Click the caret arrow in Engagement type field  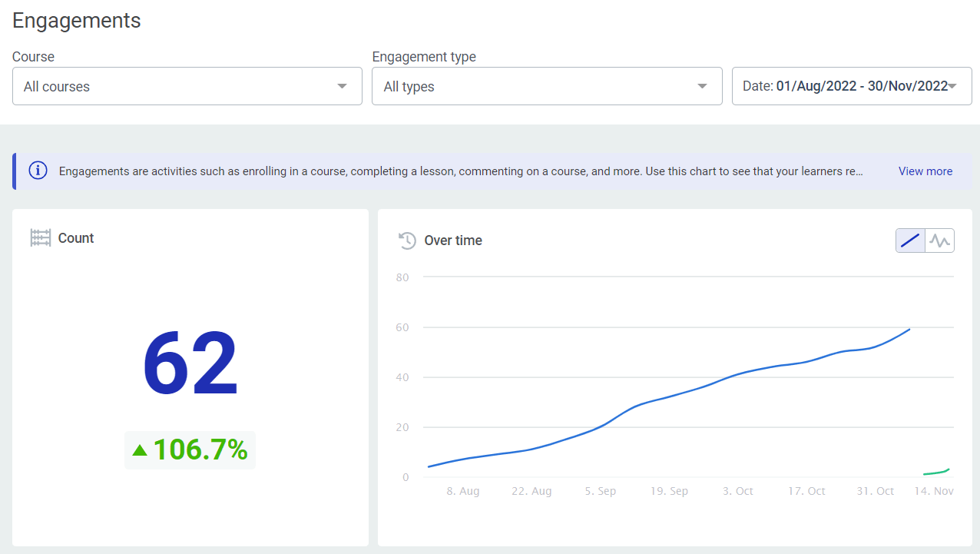pyautogui.click(x=702, y=86)
